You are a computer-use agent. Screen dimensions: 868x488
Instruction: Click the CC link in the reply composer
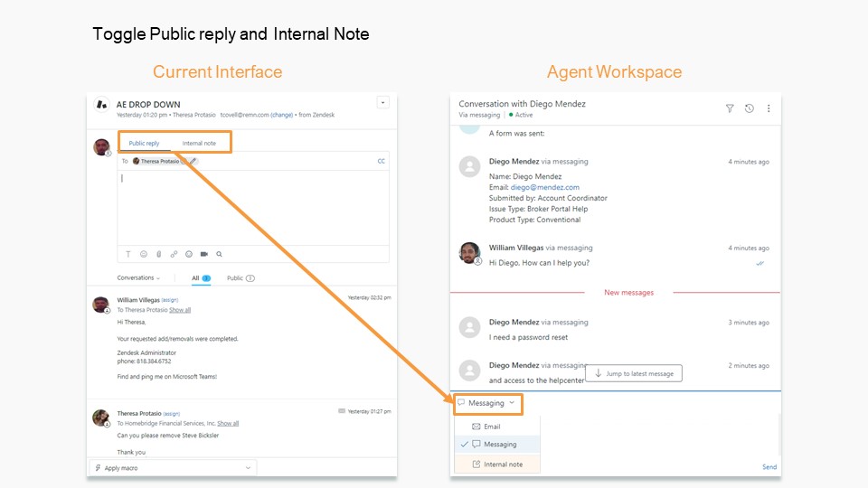[381, 161]
